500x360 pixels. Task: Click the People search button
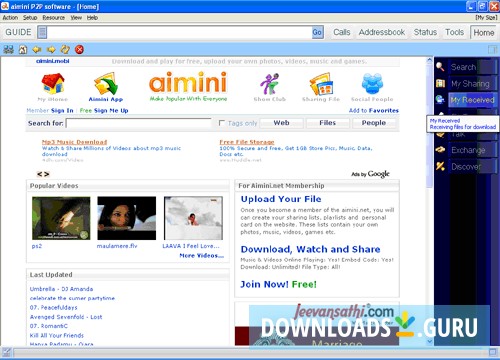pyautogui.click(x=374, y=123)
